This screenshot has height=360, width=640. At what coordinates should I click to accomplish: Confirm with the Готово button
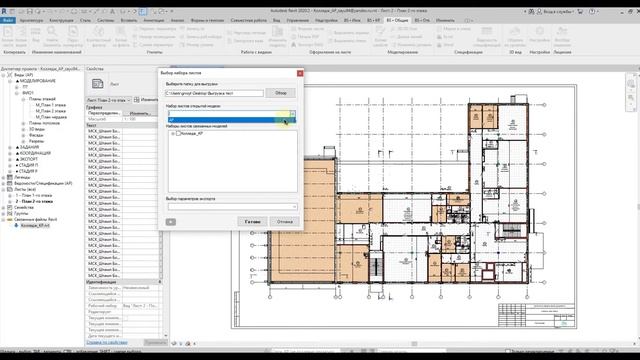[x=252, y=222]
